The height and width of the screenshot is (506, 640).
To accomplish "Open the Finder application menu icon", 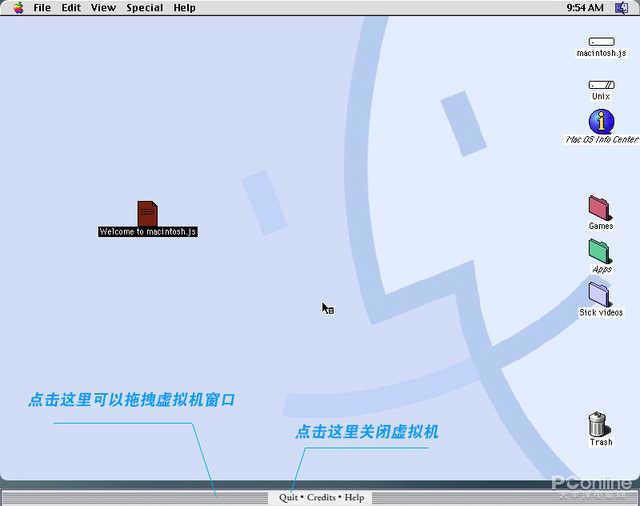I will click(x=622, y=8).
